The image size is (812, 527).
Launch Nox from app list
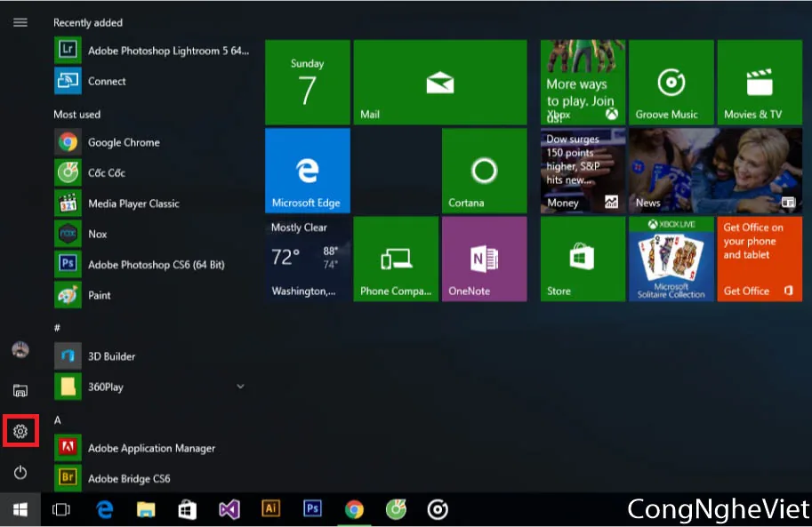(x=152, y=234)
